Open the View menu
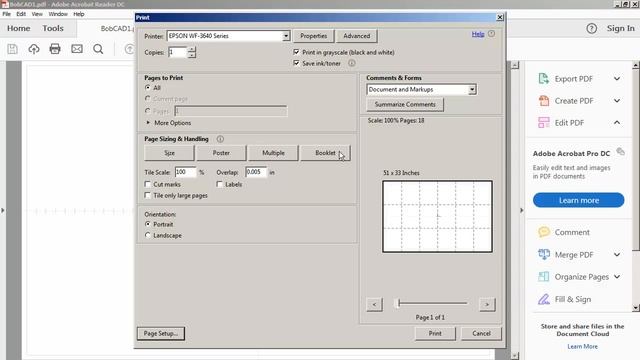Screen dimensions: 640x360 coord(37,14)
